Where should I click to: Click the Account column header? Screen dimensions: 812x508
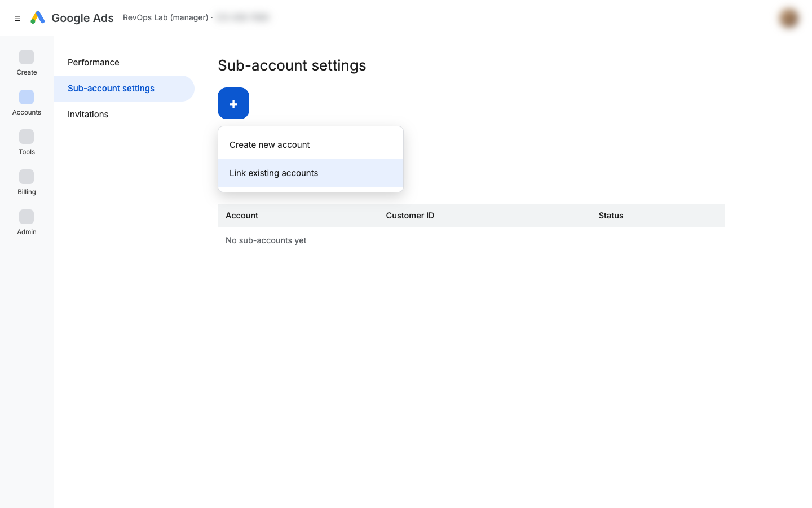tap(242, 216)
